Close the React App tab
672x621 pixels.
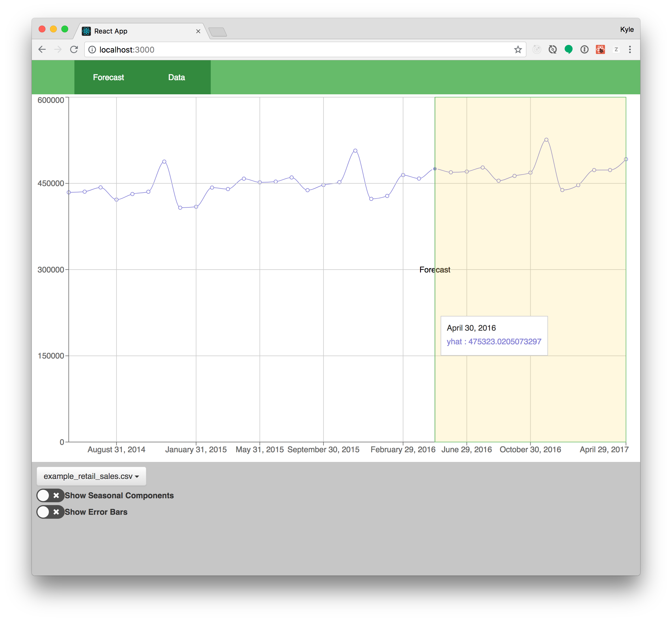(198, 31)
